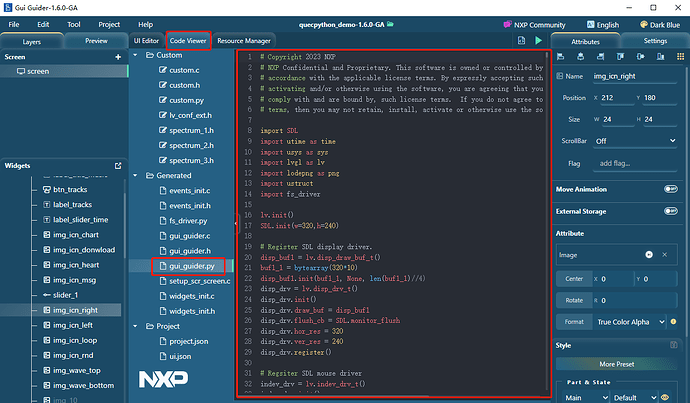690x403 pixels.
Task: Open the Format dropdown showing True Color Alpha
Action: pos(634,322)
